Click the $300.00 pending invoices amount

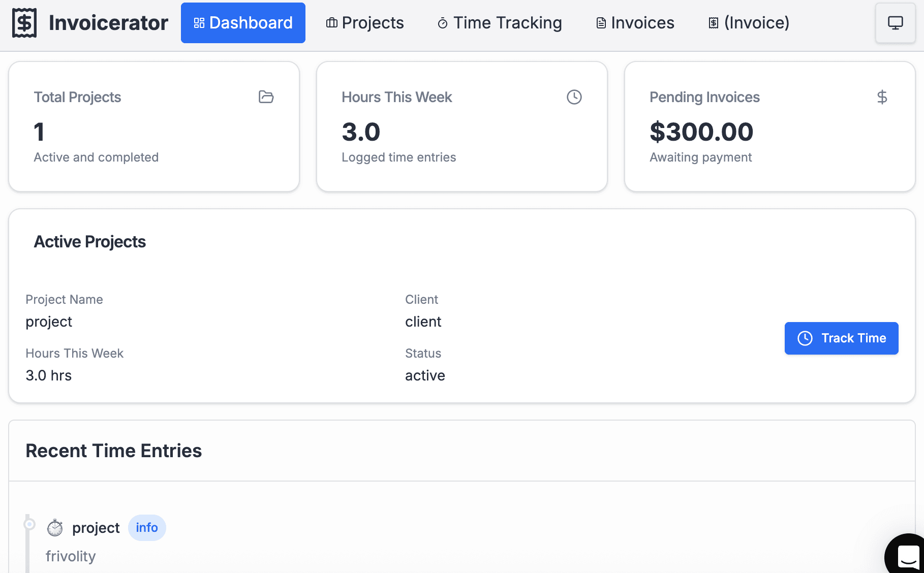(x=701, y=132)
